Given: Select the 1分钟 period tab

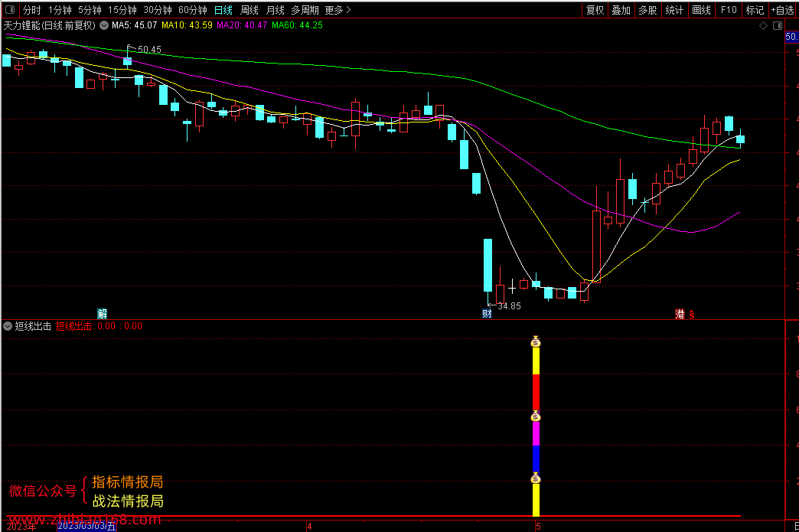Looking at the screenshot, I should tap(60, 10).
